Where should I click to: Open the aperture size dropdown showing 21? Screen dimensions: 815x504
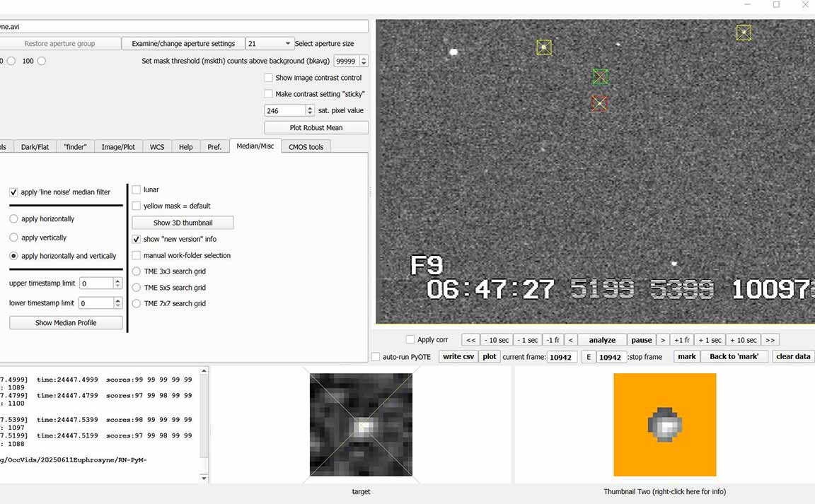[269, 44]
